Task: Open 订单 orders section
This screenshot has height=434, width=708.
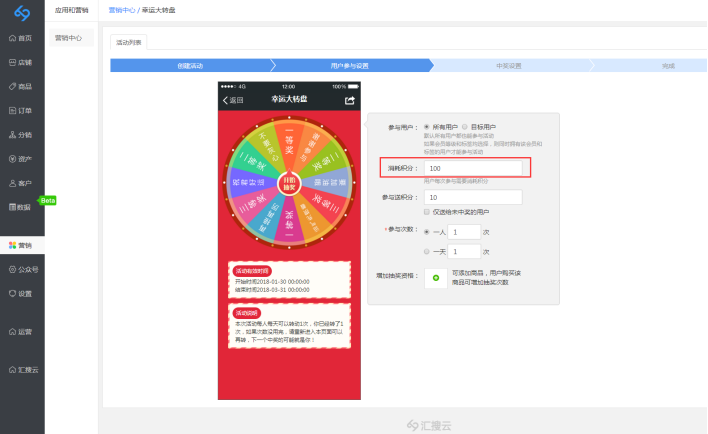Action: (21, 110)
